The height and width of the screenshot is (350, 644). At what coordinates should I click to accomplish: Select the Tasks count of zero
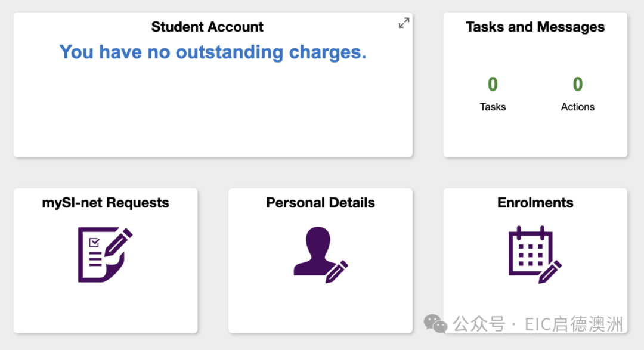pyautogui.click(x=493, y=84)
